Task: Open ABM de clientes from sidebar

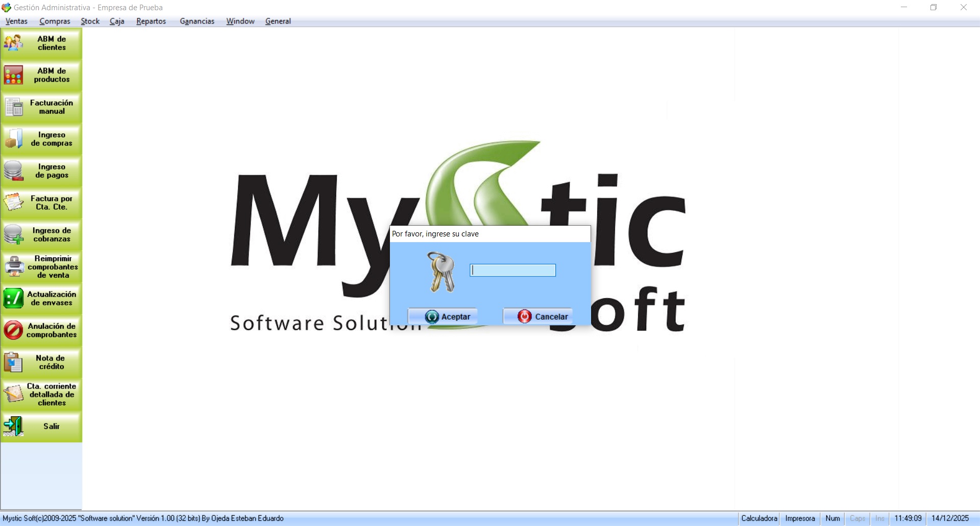Action: (41, 43)
